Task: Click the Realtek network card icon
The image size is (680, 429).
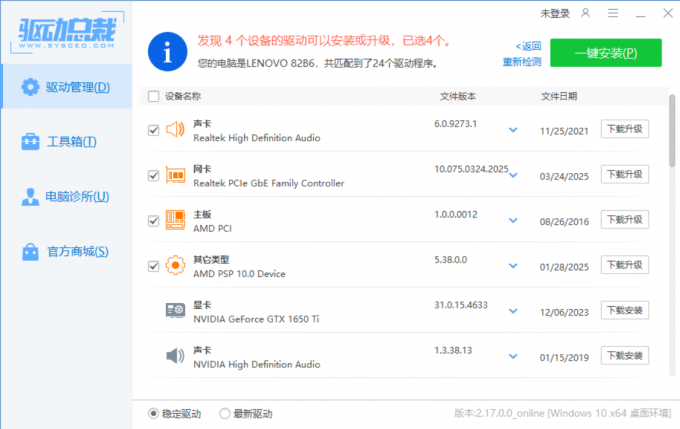Action: [175, 175]
